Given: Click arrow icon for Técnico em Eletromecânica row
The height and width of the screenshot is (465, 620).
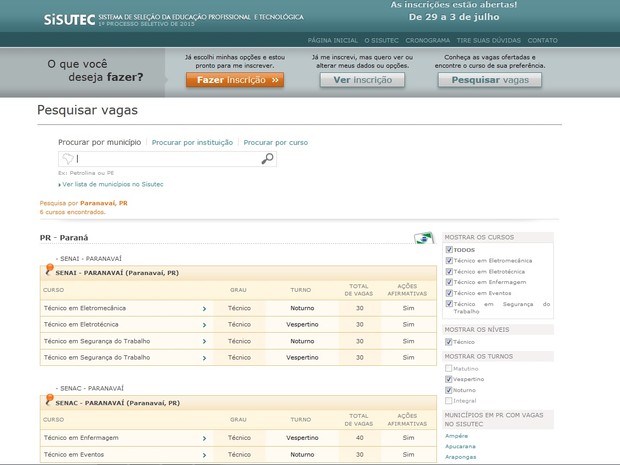Looking at the screenshot, I should click(204, 309).
